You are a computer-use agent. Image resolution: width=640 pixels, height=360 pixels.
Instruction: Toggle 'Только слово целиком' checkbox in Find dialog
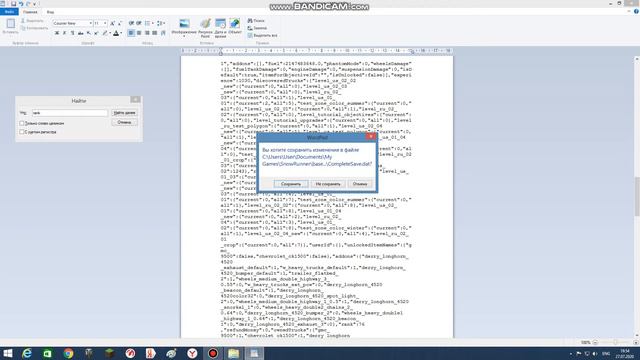pos(22,123)
